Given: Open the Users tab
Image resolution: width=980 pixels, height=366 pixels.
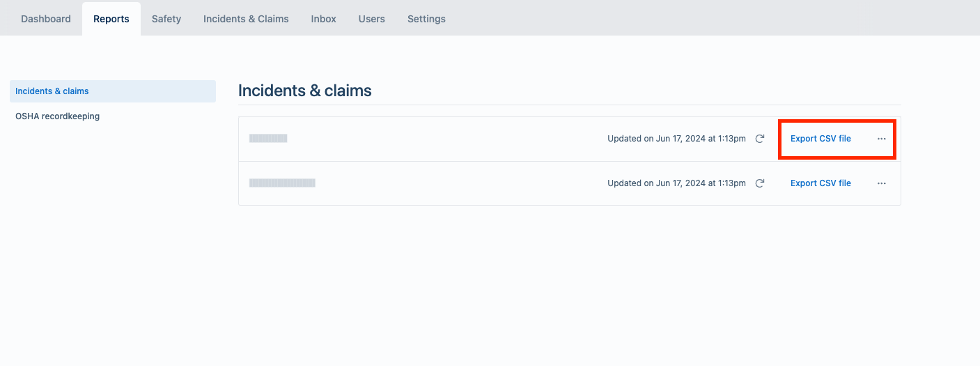Looking at the screenshot, I should pyautogui.click(x=372, y=19).
